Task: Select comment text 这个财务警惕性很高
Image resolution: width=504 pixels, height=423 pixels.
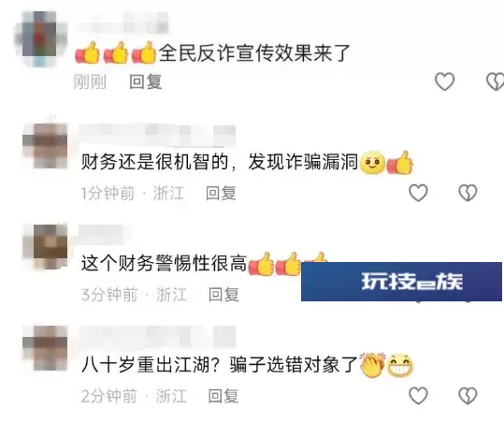Action: pos(165,263)
